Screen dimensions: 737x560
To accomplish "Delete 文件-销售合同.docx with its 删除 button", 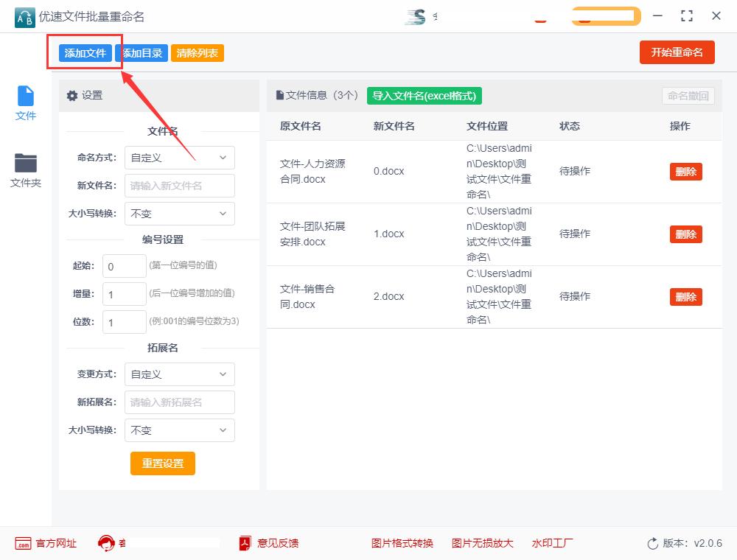I will pos(685,296).
